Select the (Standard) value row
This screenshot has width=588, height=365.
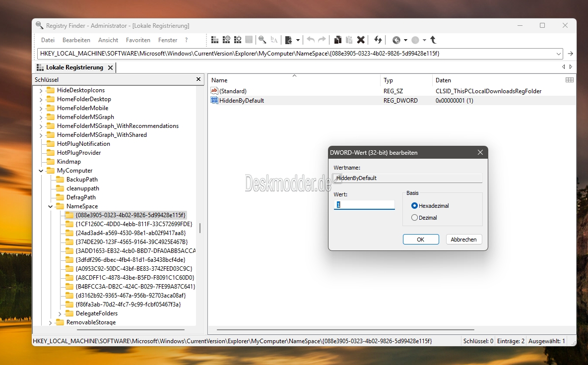[392, 91]
